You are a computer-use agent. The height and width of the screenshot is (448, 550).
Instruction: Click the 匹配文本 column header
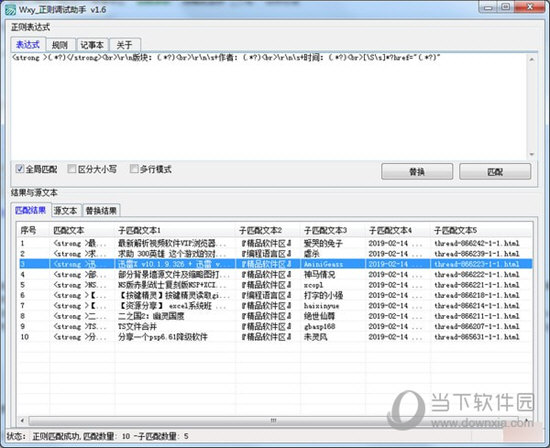[82, 230]
